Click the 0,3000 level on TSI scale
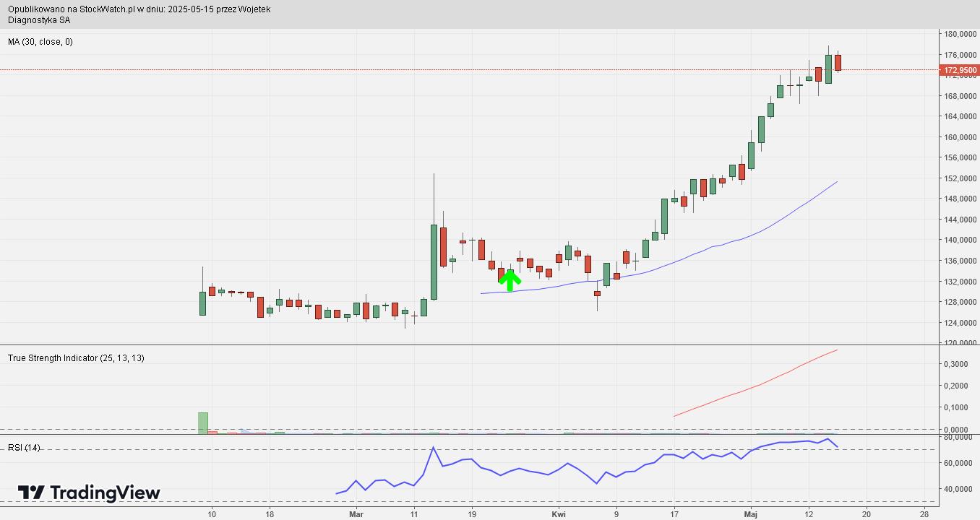The image size is (980, 520). (958, 364)
